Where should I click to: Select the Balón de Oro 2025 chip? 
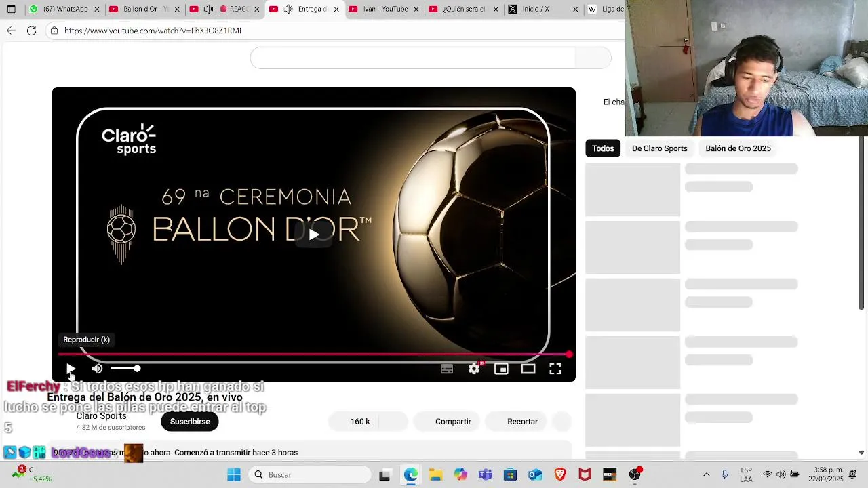point(738,148)
